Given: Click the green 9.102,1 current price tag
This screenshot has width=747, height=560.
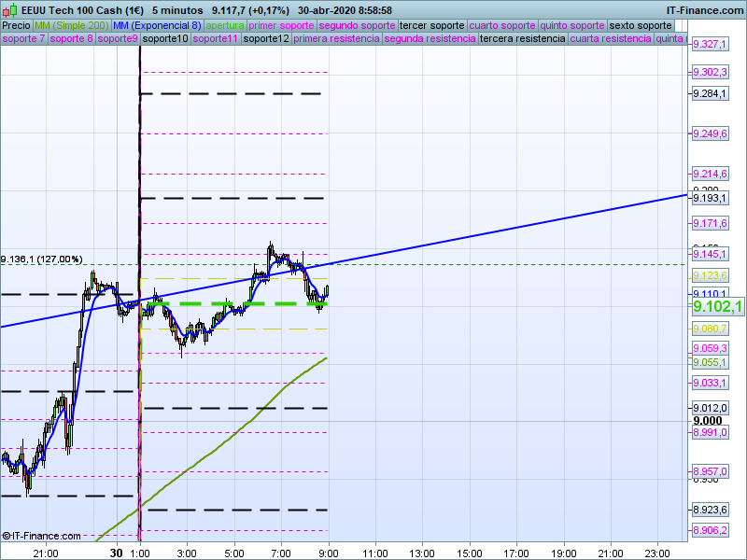Looking at the screenshot, I should tap(718, 307).
